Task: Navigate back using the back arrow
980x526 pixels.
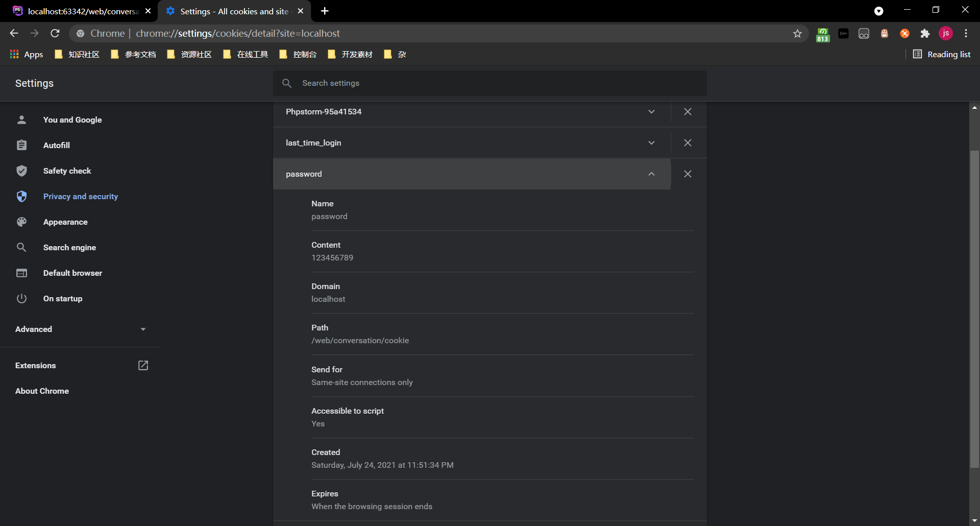Action: pyautogui.click(x=13, y=33)
